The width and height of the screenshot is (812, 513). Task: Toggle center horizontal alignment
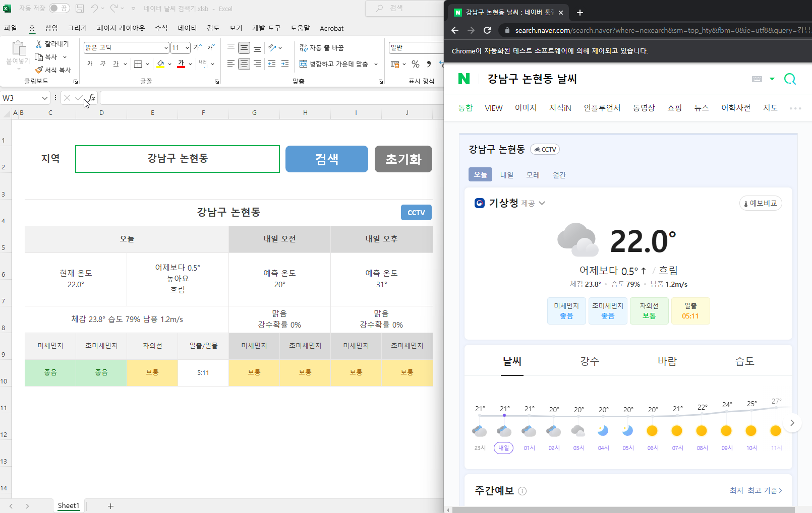pos(244,63)
